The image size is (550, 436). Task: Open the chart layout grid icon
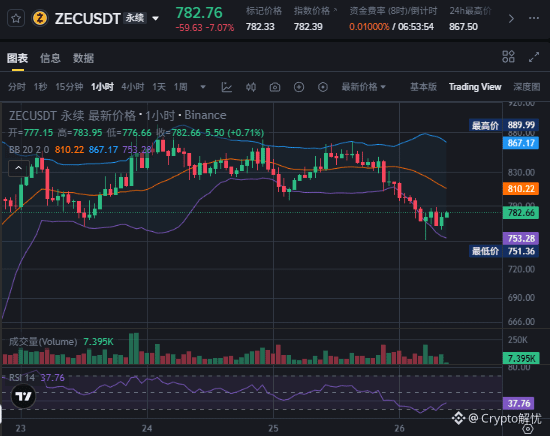[508, 56]
